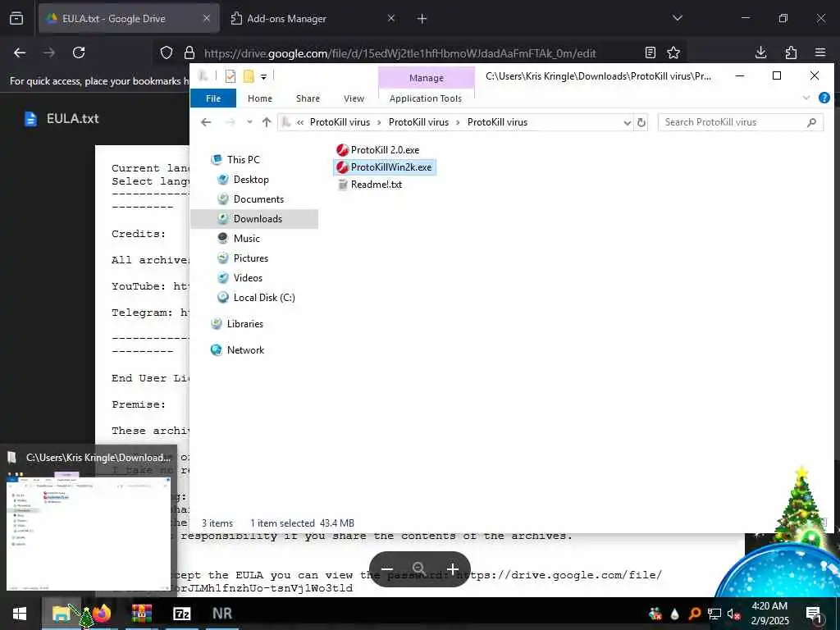This screenshot has width=840, height=630.
Task: Show site security padlock info
Action: click(x=189, y=52)
